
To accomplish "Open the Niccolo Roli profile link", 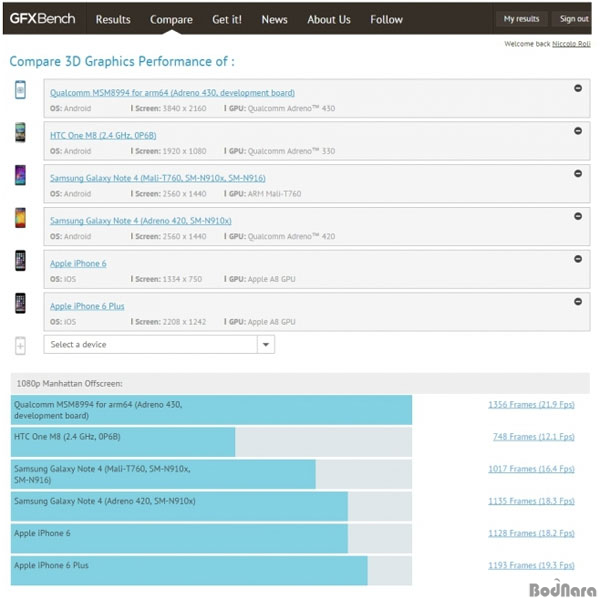I will tap(571, 44).
